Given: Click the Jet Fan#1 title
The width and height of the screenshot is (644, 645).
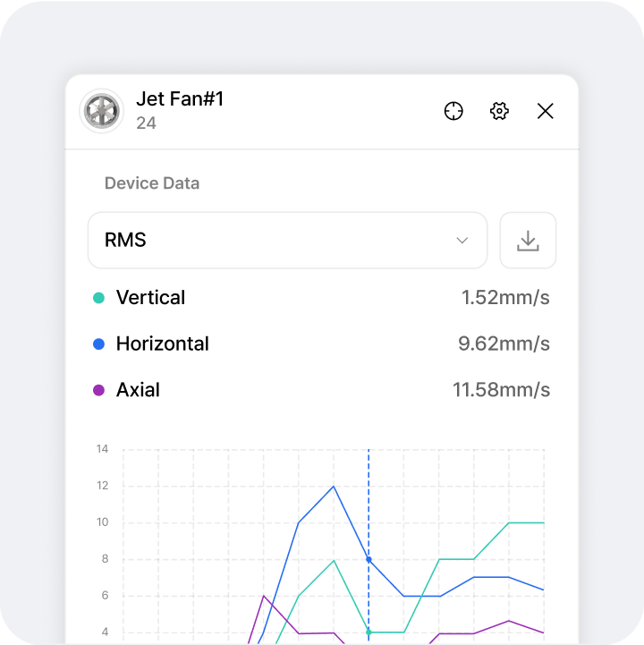Looking at the screenshot, I should click(x=180, y=98).
